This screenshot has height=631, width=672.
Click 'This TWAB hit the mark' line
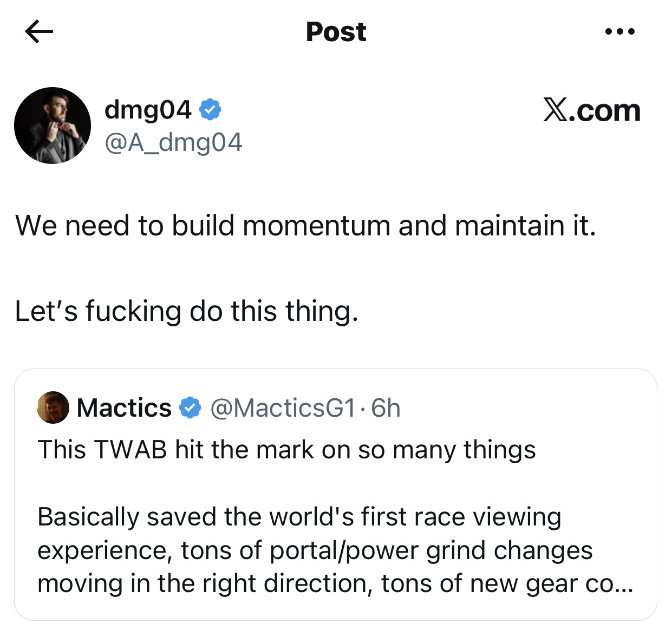(286, 450)
